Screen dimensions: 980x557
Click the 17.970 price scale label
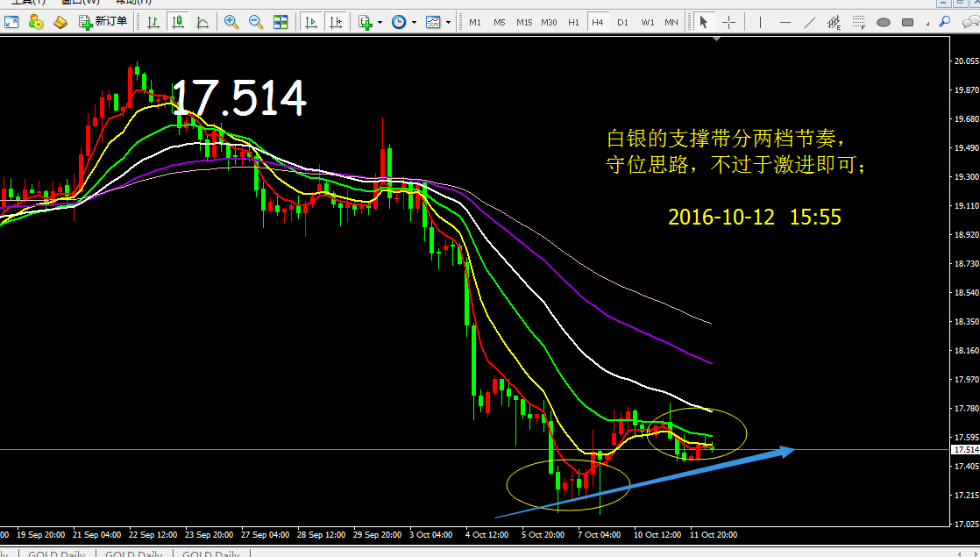point(966,380)
